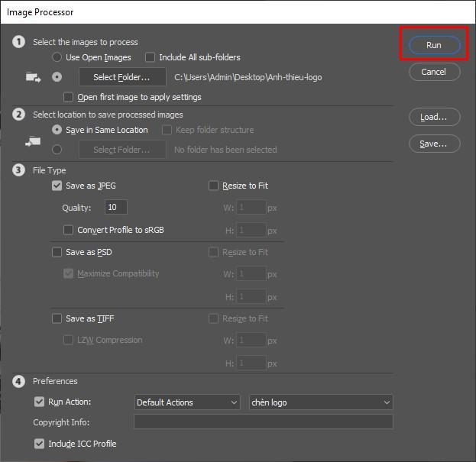Check Open first image to apply settings
The image size is (476, 462).
(69, 97)
